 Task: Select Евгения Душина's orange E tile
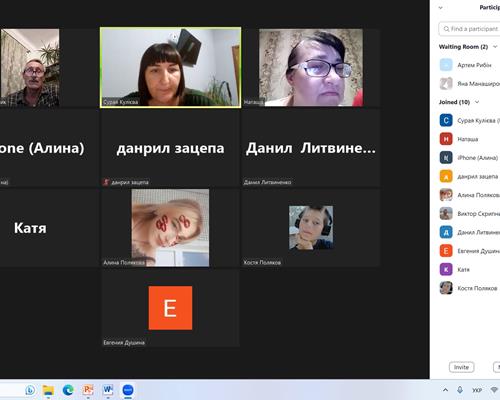[170, 308]
